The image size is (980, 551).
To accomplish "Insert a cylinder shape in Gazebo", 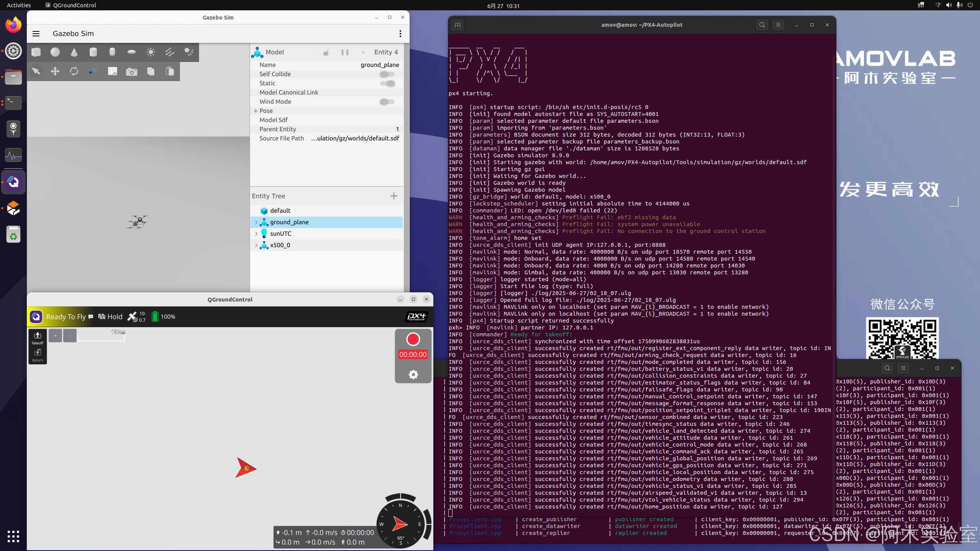I will click(93, 52).
